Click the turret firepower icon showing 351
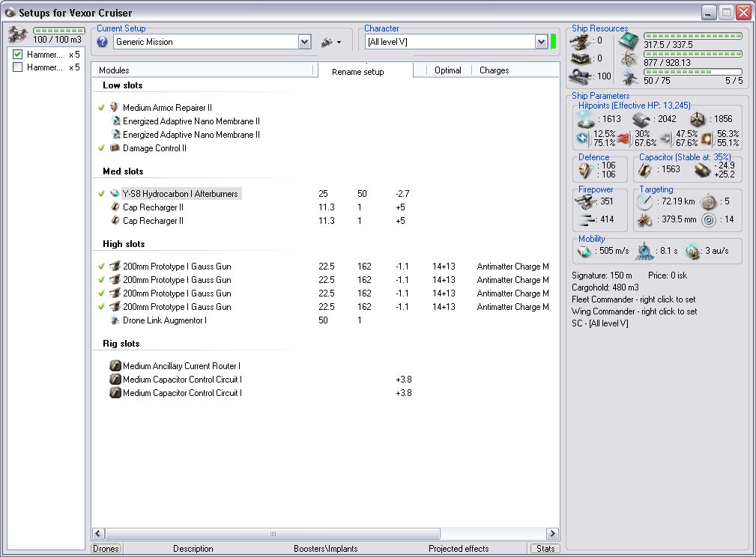This screenshot has height=557, width=756. click(x=585, y=201)
